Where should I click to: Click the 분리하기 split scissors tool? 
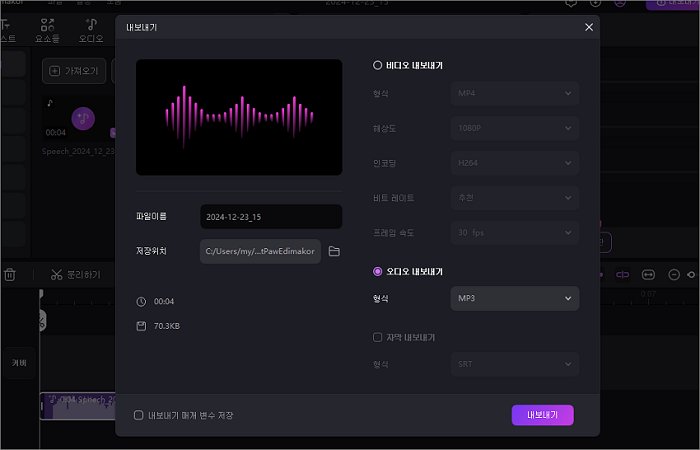tap(76, 275)
